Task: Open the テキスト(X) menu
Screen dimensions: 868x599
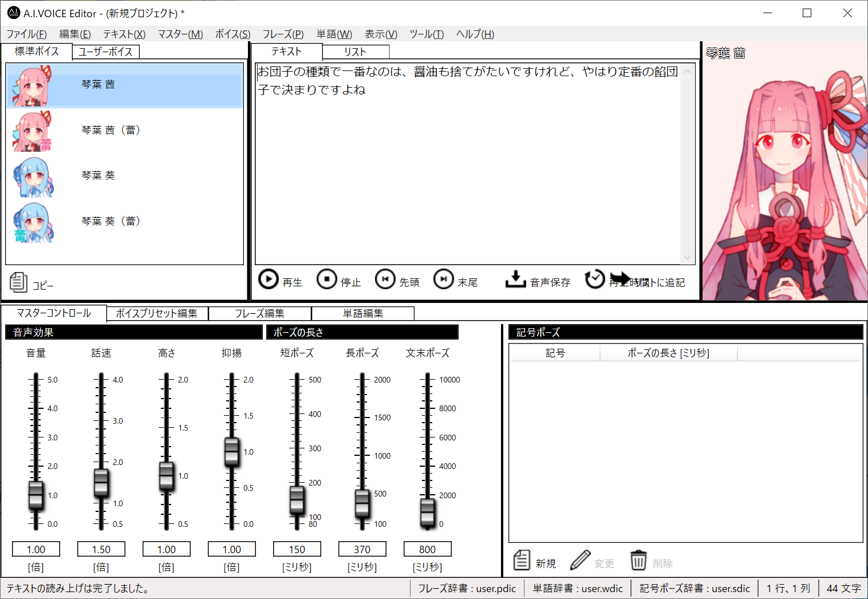Action: (x=124, y=34)
